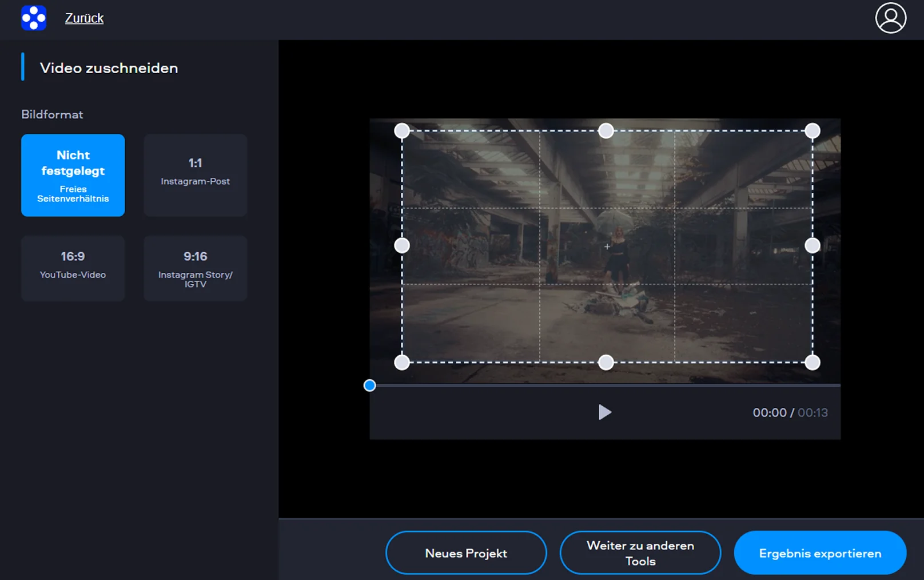Export with Ergebnis exportieren button
This screenshot has height=580, width=924.
tap(819, 553)
